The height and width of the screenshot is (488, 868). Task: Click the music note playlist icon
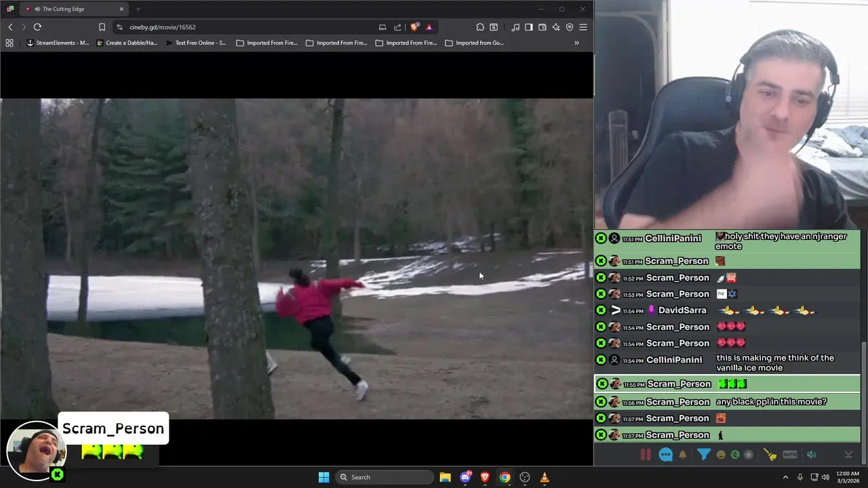[515, 27]
